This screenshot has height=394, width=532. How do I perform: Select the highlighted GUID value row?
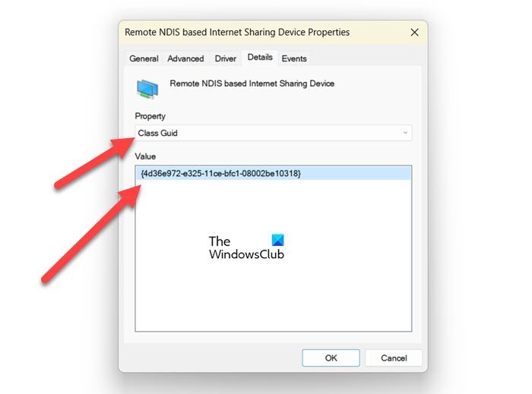[x=273, y=173]
